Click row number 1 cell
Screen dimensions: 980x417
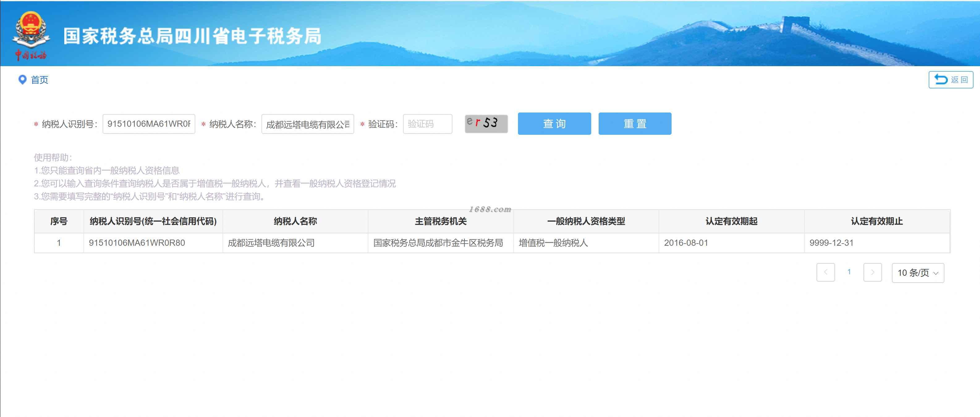(59, 243)
